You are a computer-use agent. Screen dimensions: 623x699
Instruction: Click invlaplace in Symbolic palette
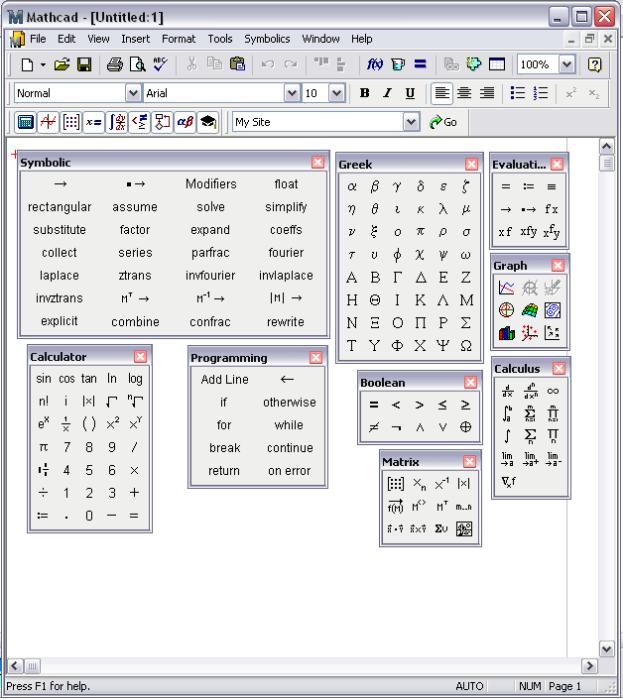(286, 275)
